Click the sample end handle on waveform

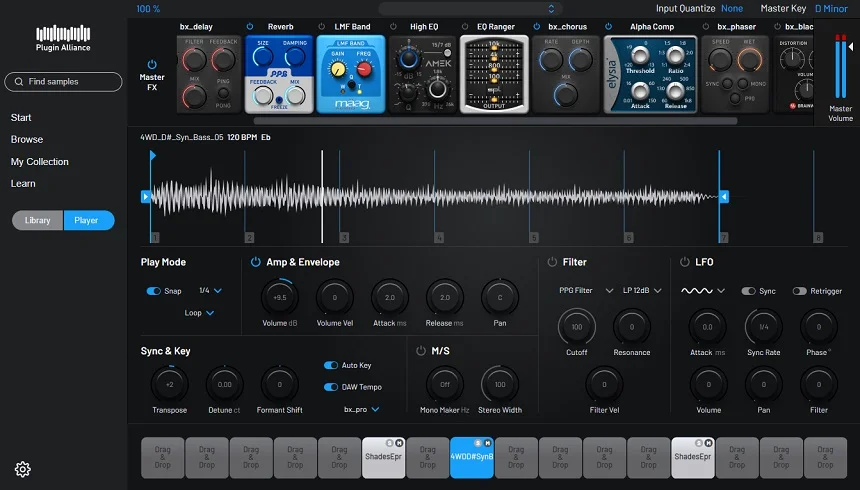pos(724,196)
